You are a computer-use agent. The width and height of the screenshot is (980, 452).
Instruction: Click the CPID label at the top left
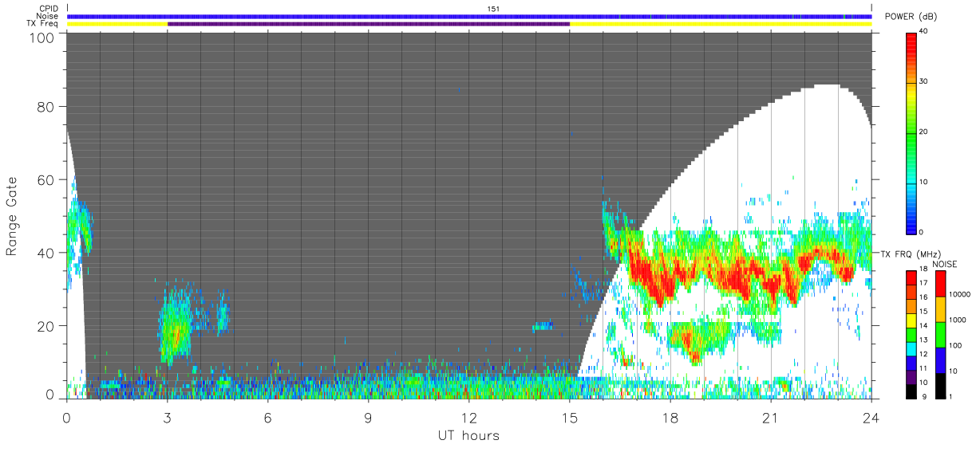point(49,9)
